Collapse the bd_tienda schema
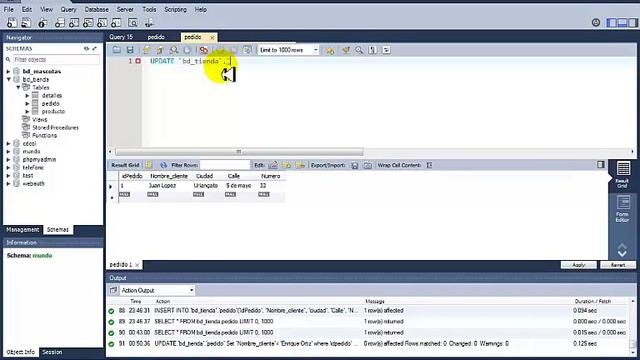This screenshot has width=640, height=360. click(x=8, y=80)
